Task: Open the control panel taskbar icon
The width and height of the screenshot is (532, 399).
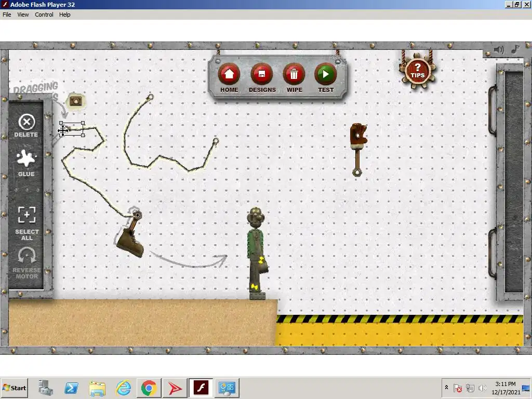Action: tap(227, 388)
